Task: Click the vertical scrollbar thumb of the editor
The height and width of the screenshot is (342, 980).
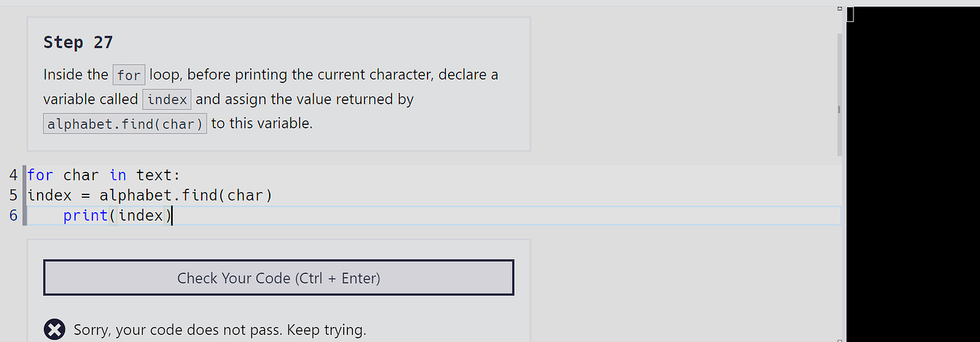Action: click(839, 94)
